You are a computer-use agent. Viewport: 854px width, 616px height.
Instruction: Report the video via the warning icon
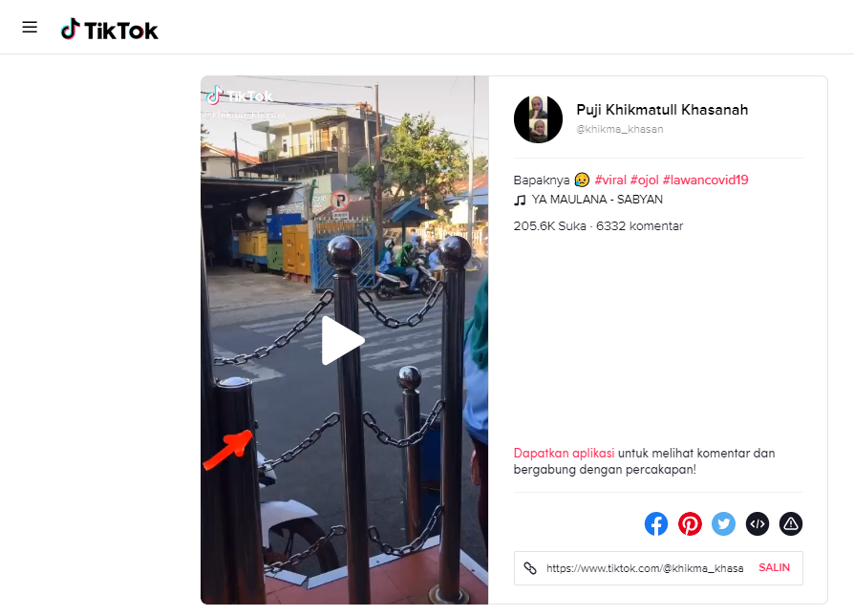790,523
